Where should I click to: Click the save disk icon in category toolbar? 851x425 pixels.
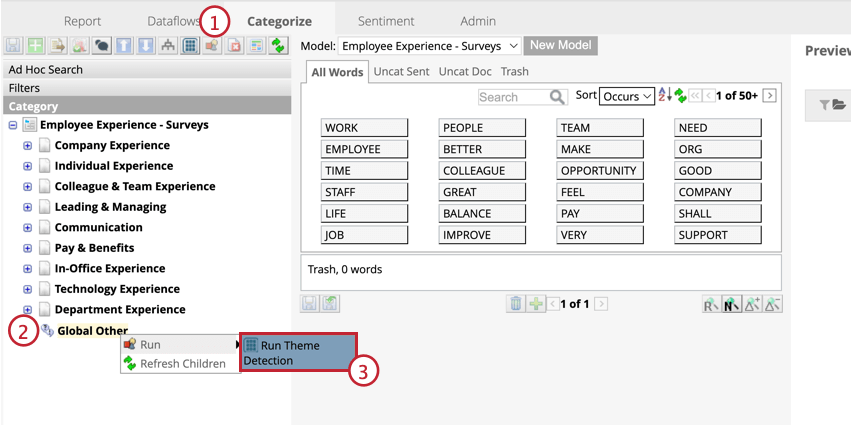click(x=14, y=46)
